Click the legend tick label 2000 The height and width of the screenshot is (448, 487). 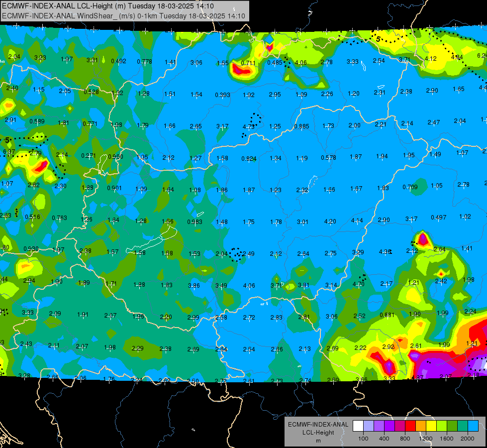tap(467, 439)
